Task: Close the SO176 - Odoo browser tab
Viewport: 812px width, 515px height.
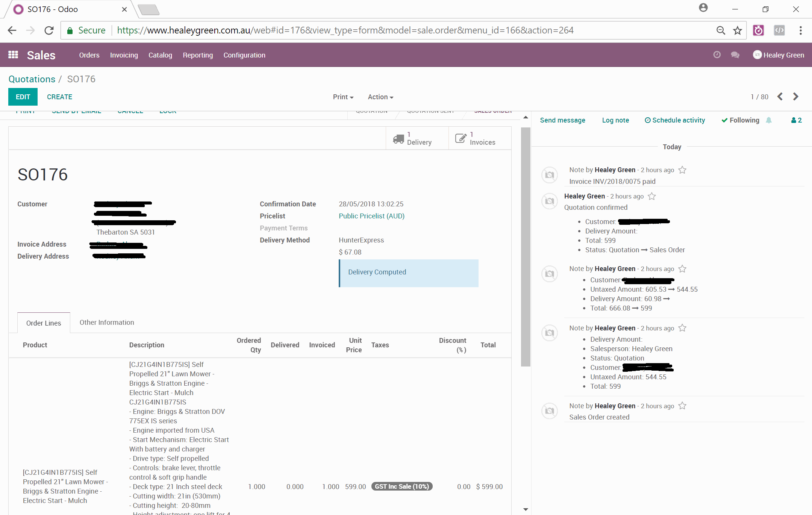Action: click(x=124, y=9)
